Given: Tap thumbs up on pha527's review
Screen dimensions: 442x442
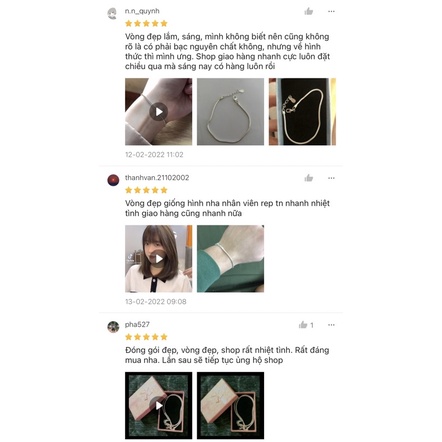Looking at the screenshot, I should [x=303, y=325].
